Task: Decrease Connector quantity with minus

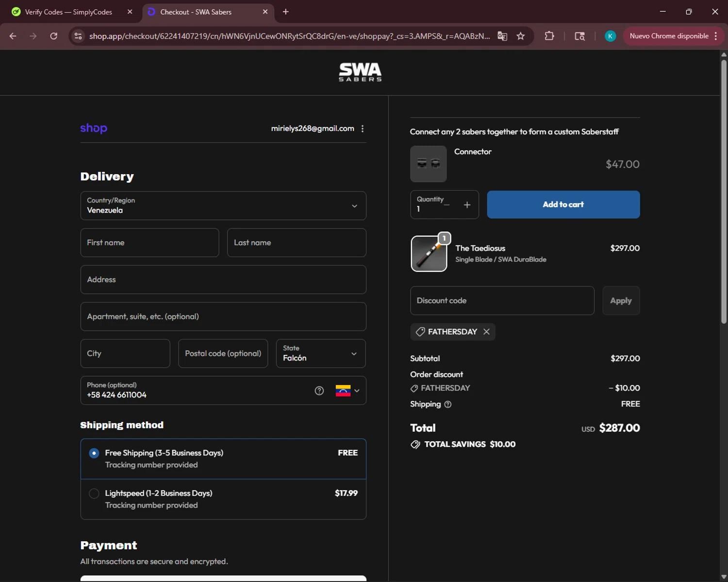Action: tap(447, 205)
